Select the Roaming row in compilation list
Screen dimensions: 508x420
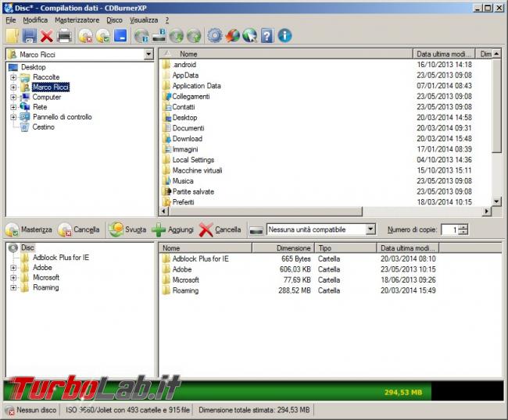click(299, 290)
